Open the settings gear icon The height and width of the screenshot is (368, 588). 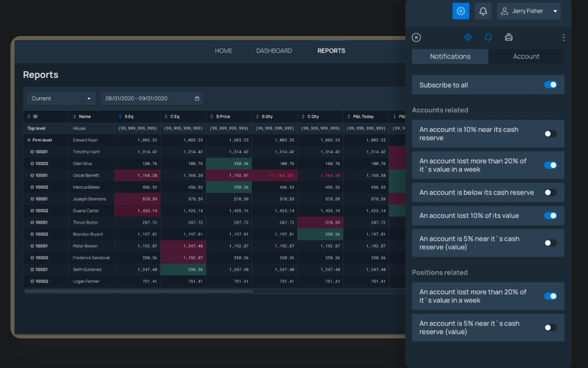coord(460,11)
